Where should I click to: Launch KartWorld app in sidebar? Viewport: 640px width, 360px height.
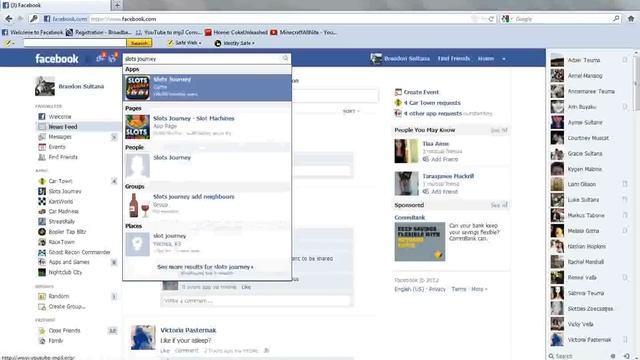click(x=61, y=202)
